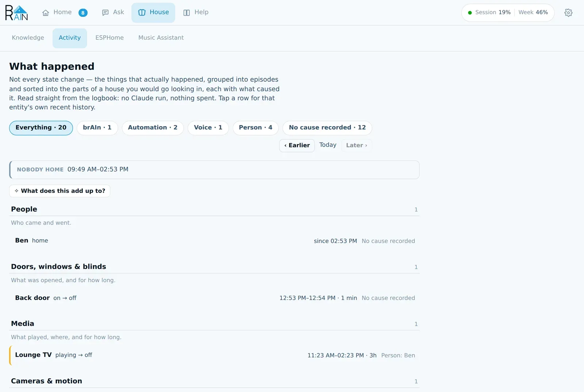Open the settings gear icon
This screenshot has width=584, height=392.
(568, 13)
